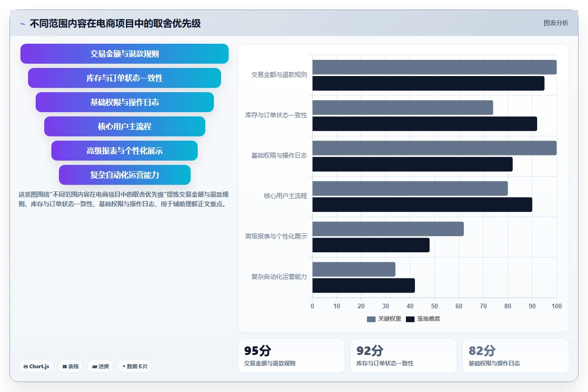The width and height of the screenshot is (588, 392).
Task: Click the y-axis label 库存与订单状态一致性
Action: 276,115
